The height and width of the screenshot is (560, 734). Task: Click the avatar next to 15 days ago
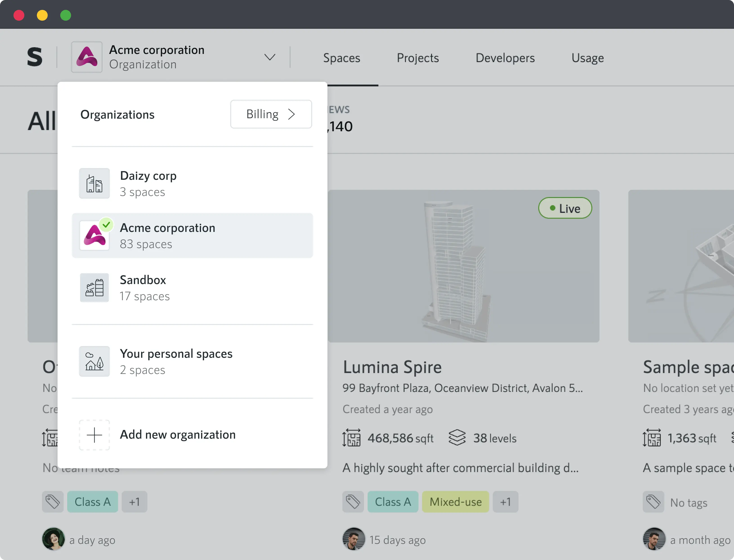[x=354, y=539]
